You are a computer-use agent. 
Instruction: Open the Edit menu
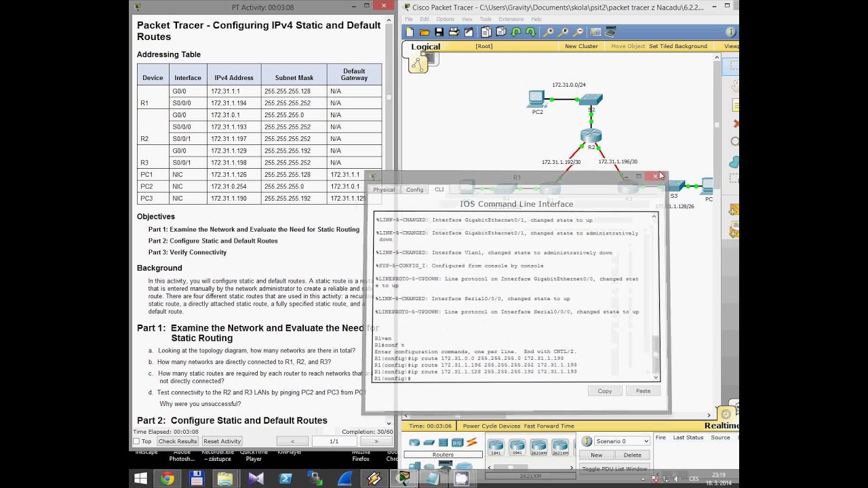pos(426,19)
